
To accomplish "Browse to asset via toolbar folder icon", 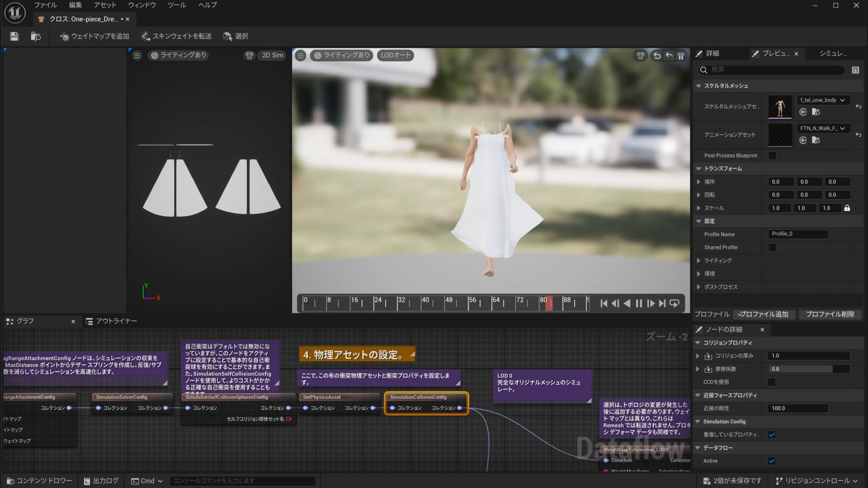I will coord(36,36).
